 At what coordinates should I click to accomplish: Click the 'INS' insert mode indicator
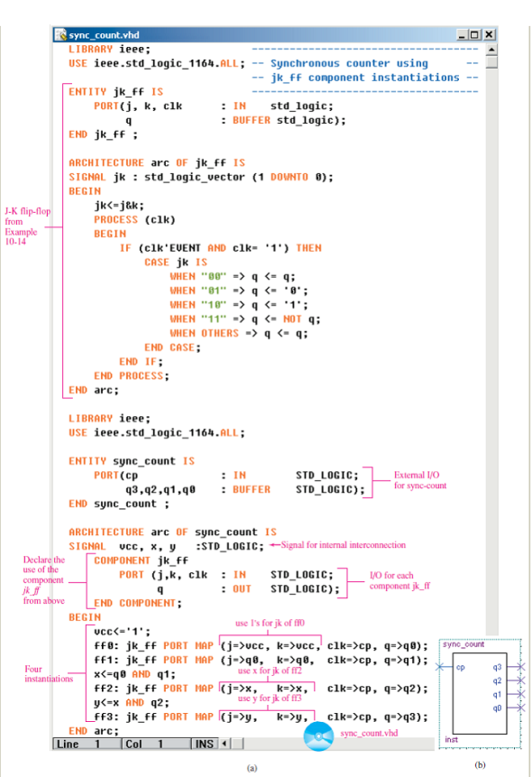(x=205, y=744)
